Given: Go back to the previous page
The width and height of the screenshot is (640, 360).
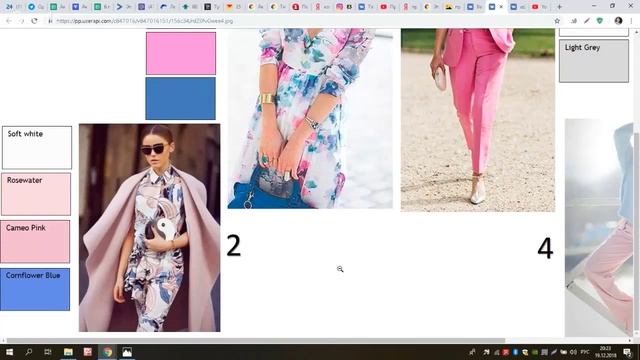Looking at the screenshot, I should point(9,21).
